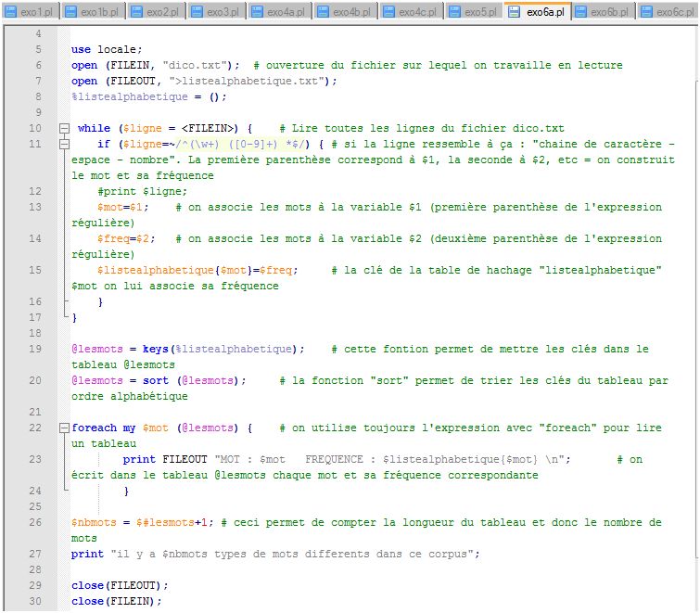
Task: Switch to the exo6c.pl tab
Action: [668, 12]
